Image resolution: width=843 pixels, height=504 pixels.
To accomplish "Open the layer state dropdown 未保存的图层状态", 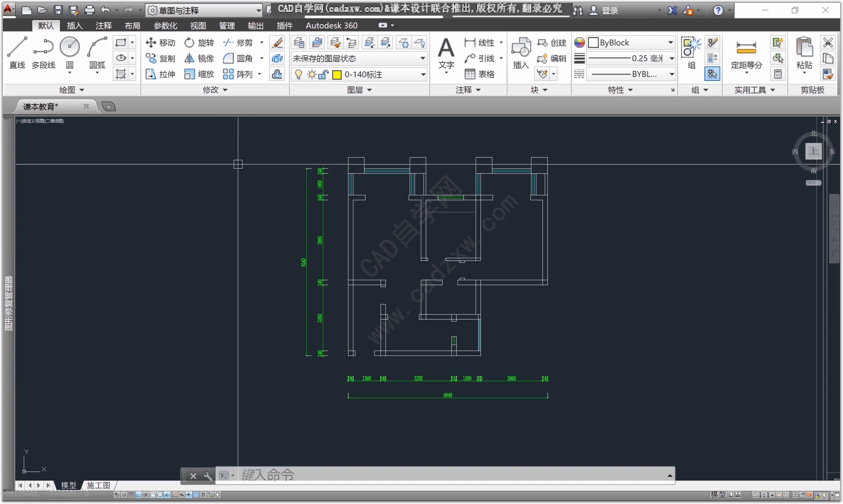I will pyautogui.click(x=359, y=58).
